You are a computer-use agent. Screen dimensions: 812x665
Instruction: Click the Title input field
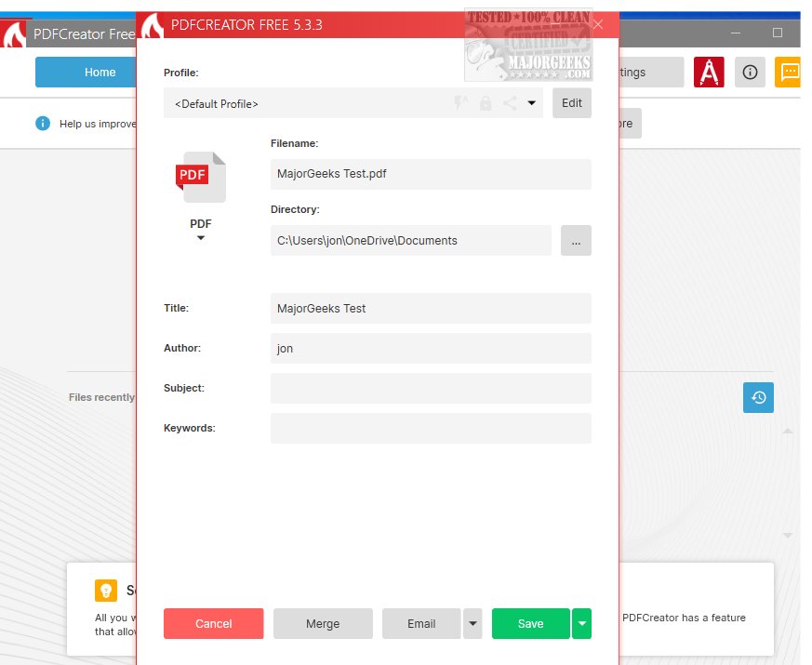coord(431,308)
